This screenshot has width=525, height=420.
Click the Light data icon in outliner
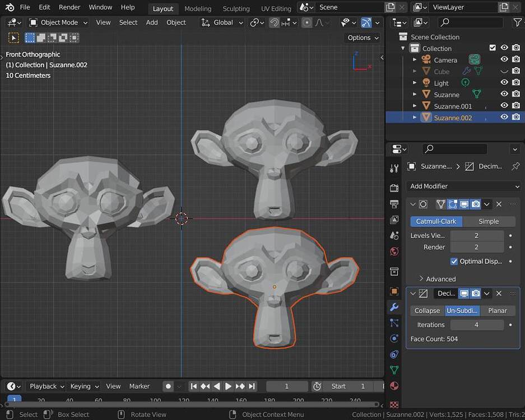point(465,83)
